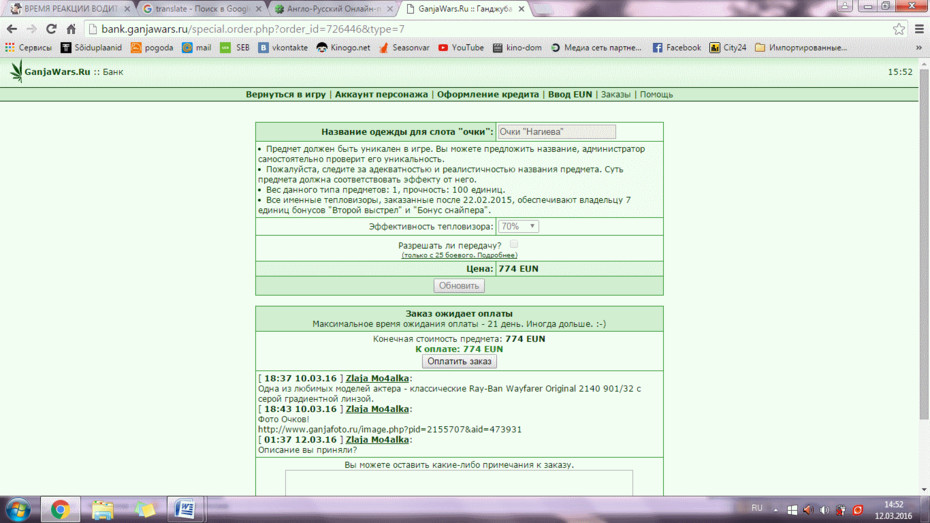Open File Explorer from the taskbar
Viewport: 930px width, 523px height.
103,509
